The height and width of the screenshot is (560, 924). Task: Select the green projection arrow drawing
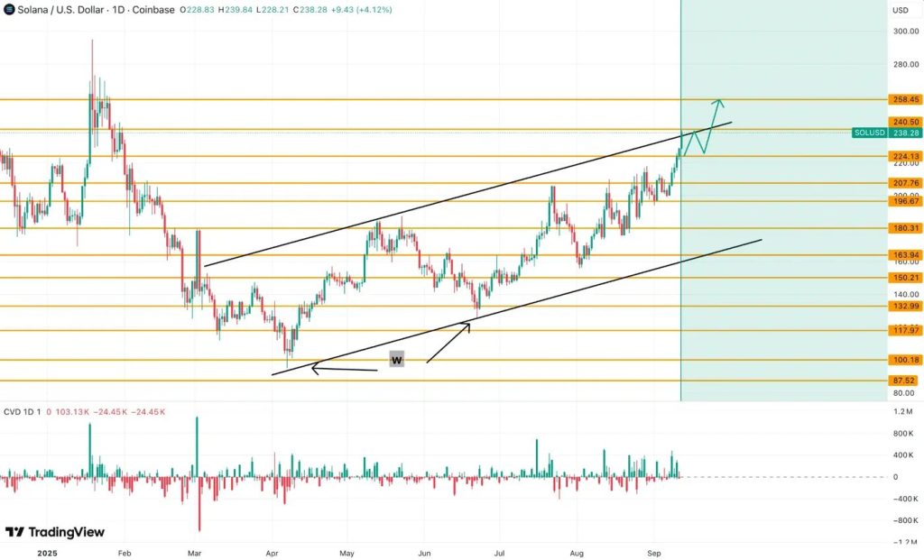716,117
